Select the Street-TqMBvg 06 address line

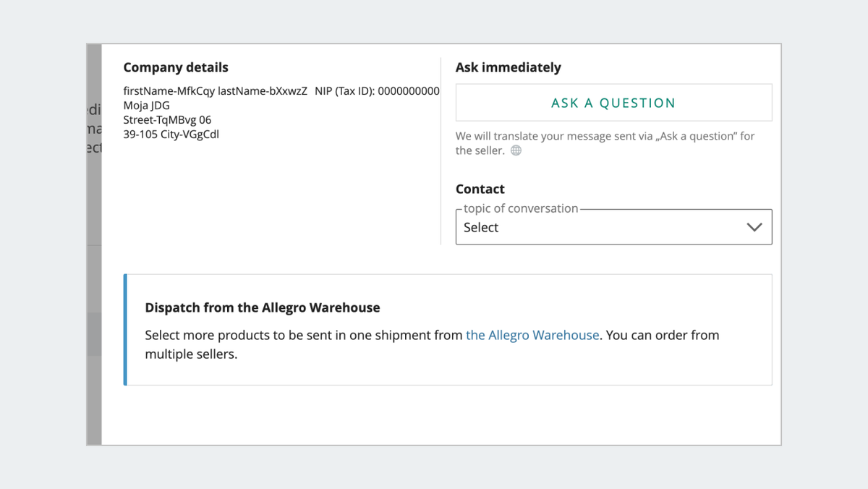(x=166, y=119)
